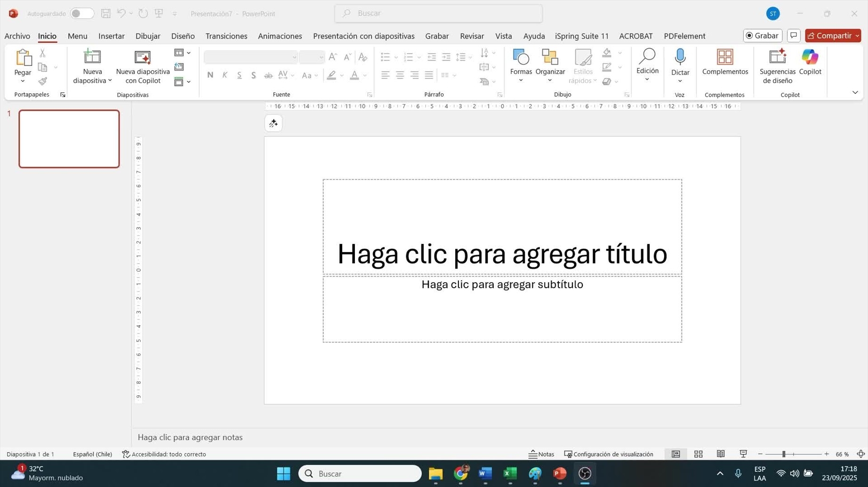
Task: Open the Copilot assistant icon
Action: click(810, 57)
